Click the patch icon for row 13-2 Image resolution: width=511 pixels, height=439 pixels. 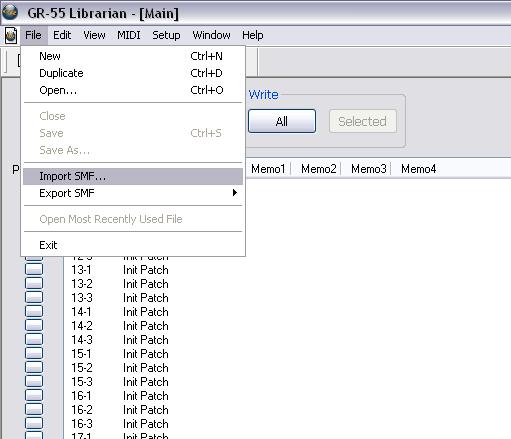pyautogui.click(x=34, y=283)
